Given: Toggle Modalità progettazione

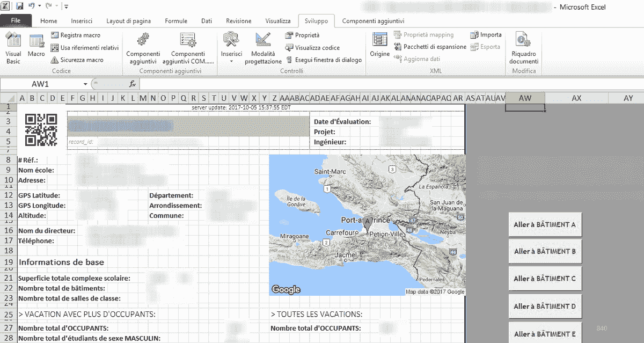Looking at the screenshot, I should tap(262, 47).
